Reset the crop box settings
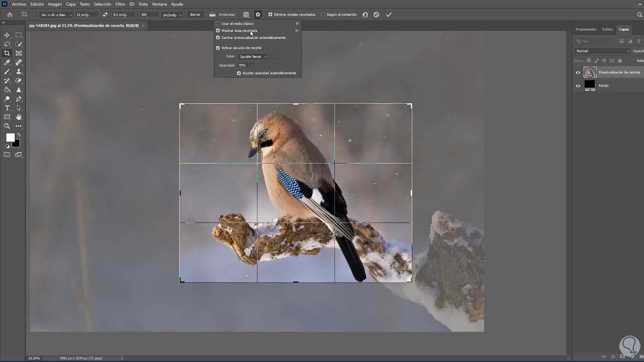This screenshot has width=644, height=362. coord(365,15)
